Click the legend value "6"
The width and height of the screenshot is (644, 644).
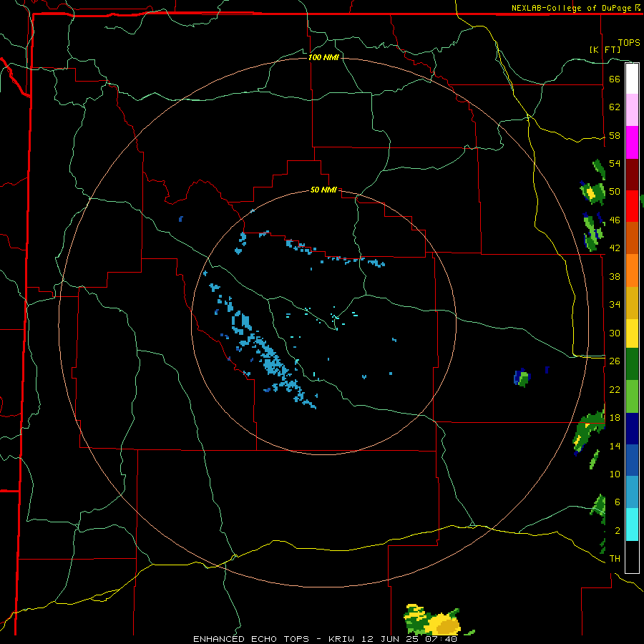click(x=618, y=502)
